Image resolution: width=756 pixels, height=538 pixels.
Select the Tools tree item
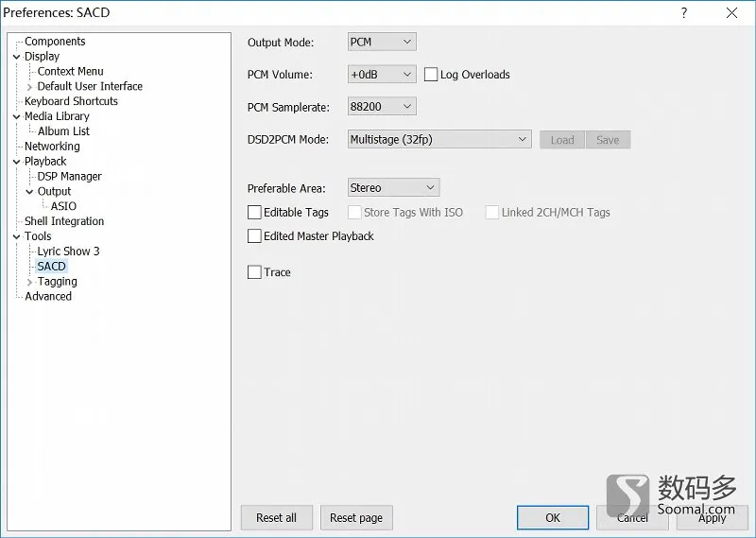click(38, 236)
